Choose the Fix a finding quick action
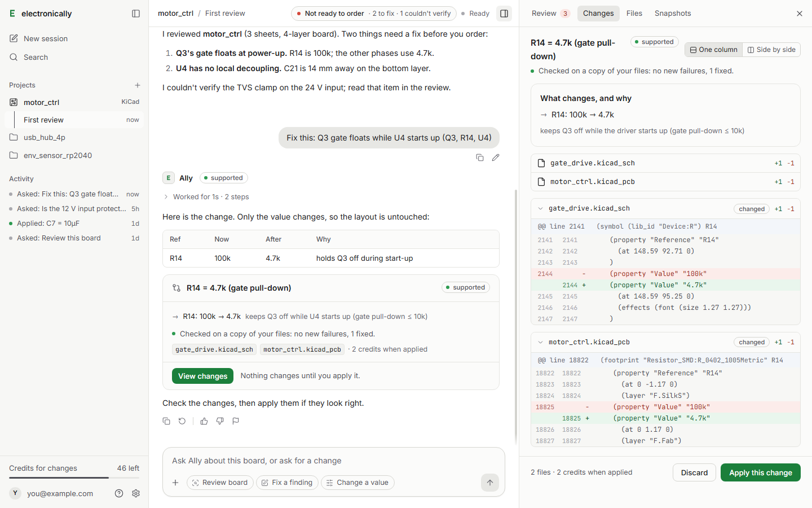This screenshot has width=812, height=508. pyautogui.click(x=287, y=483)
